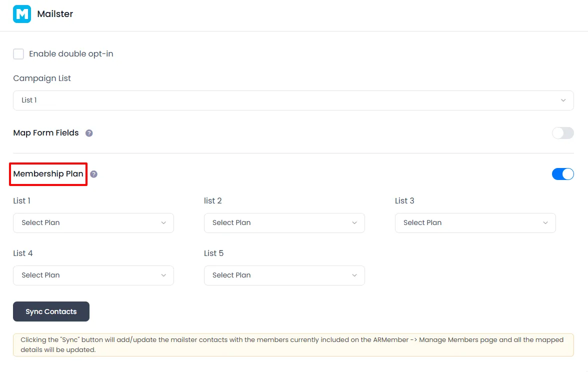Screen dimensions: 588x372
Task: Click the Mailster logo icon
Action: tap(21, 13)
